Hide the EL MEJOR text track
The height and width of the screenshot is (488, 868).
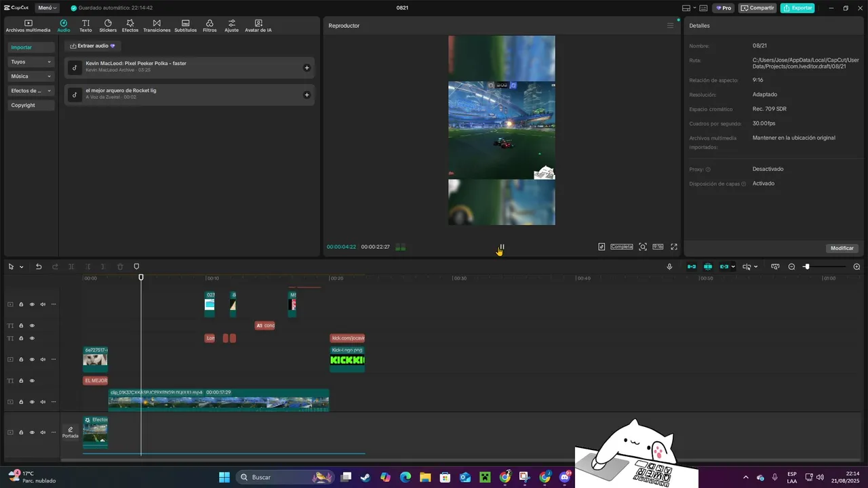click(32, 381)
